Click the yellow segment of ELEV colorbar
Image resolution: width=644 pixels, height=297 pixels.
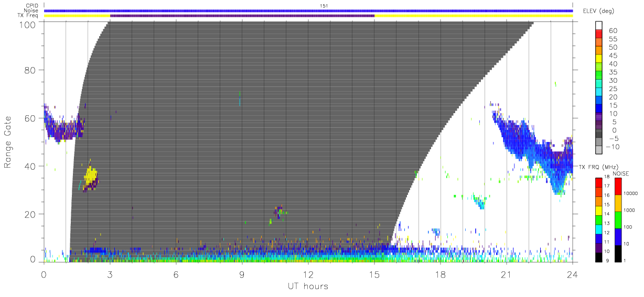[599, 59]
